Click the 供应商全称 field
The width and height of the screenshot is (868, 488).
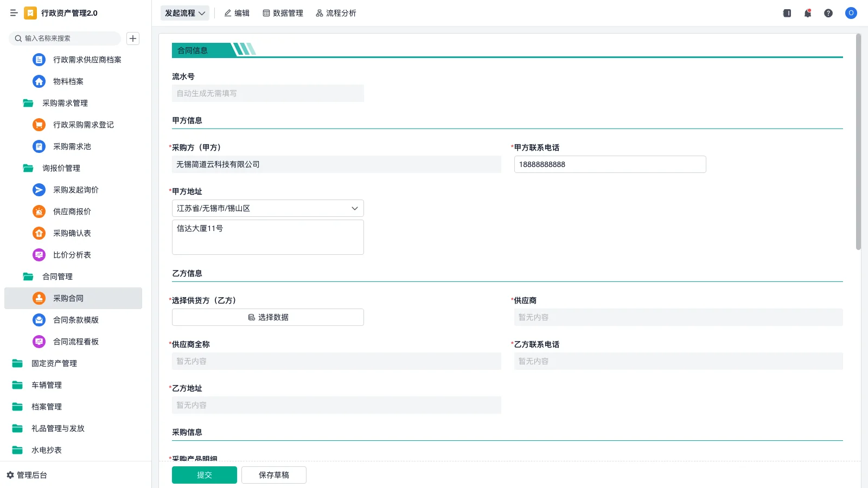click(336, 361)
